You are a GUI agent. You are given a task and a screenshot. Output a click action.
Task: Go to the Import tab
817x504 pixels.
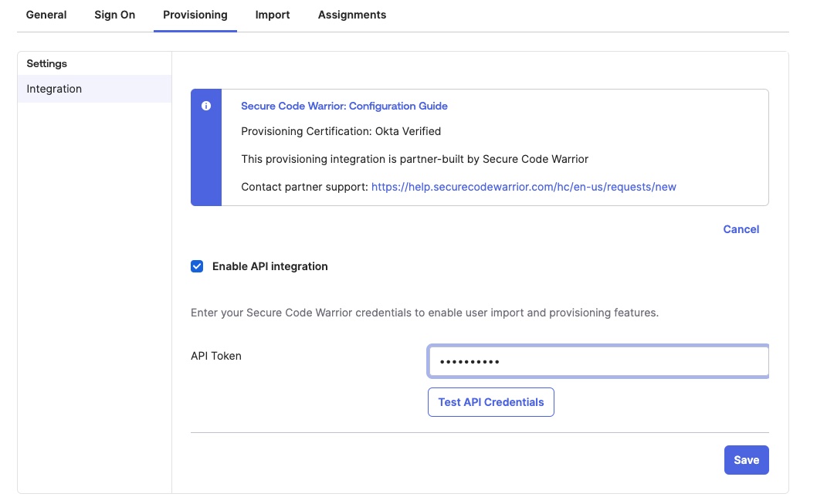tap(273, 15)
